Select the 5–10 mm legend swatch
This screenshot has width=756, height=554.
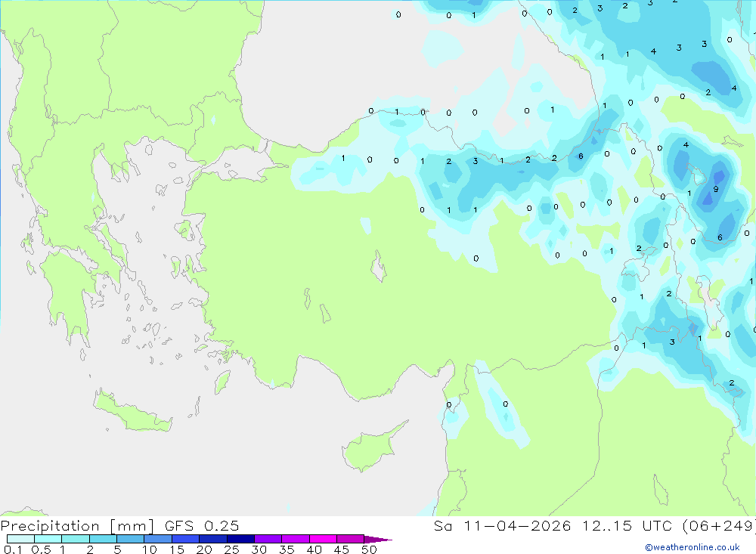(131, 539)
